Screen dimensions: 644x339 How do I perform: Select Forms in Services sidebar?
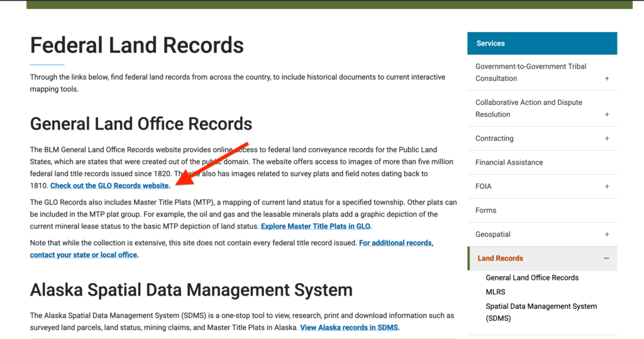click(x=486, y=211)
